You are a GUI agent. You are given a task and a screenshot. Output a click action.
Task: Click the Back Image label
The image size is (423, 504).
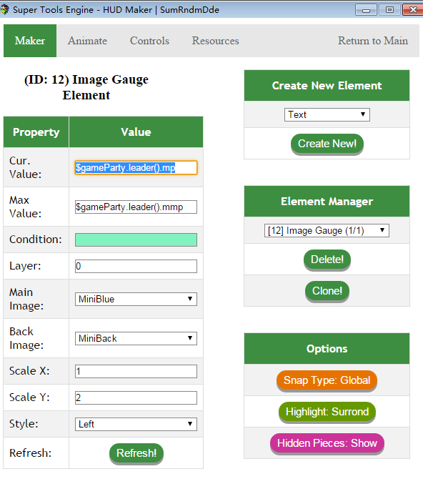tap(26, 338)
